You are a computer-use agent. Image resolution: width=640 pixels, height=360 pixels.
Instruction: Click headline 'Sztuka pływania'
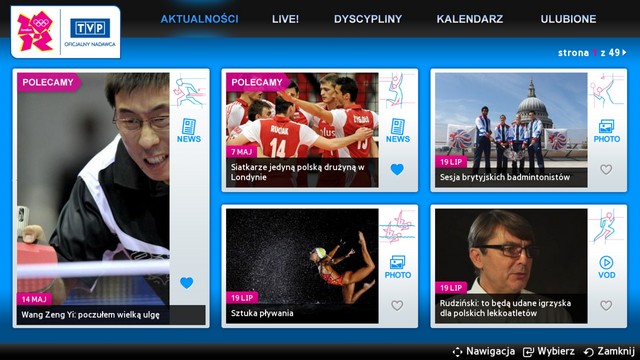(x=262, y=313)
